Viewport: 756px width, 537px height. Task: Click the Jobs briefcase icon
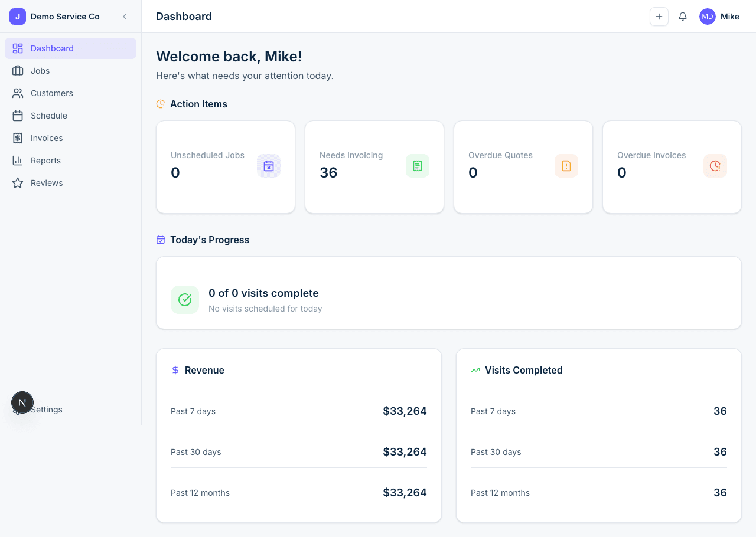pyautogui.click(x=18, y=71)
